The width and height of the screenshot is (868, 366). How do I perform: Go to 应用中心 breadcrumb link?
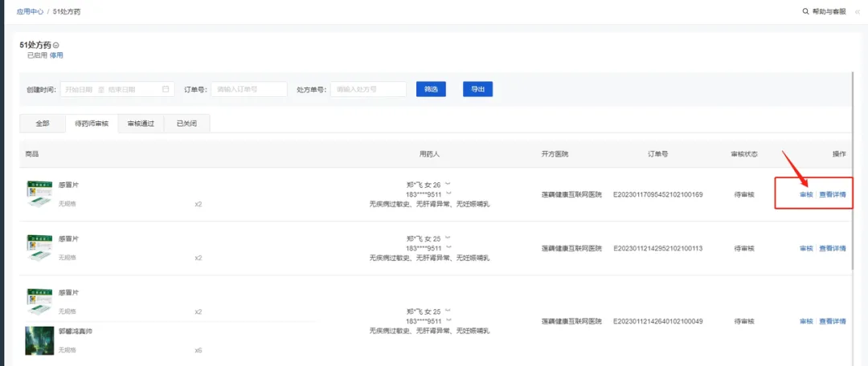30,11
